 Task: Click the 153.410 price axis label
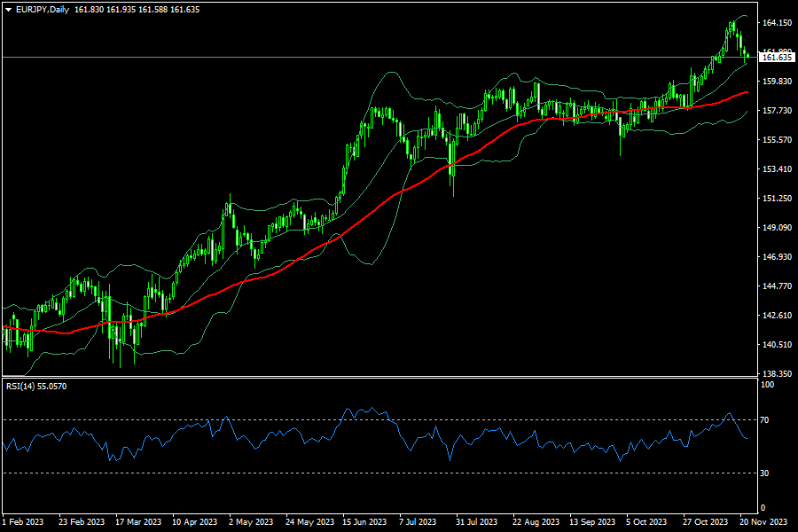[x=777, y=169]
